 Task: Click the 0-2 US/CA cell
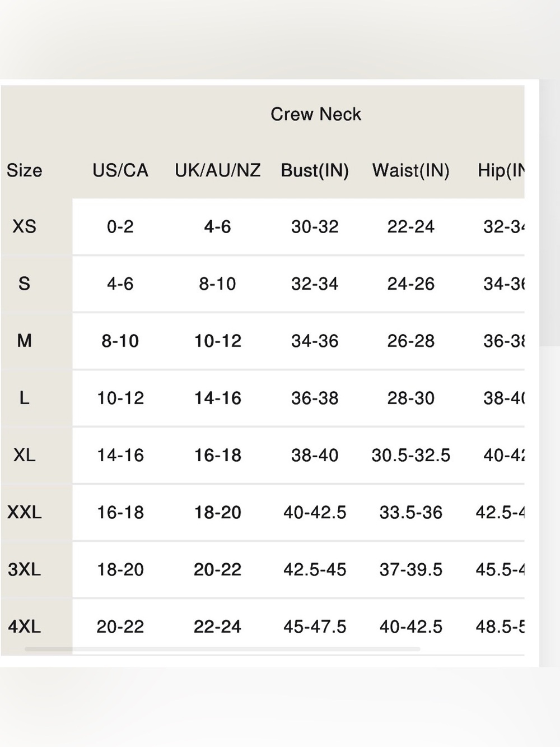[120, 226]
